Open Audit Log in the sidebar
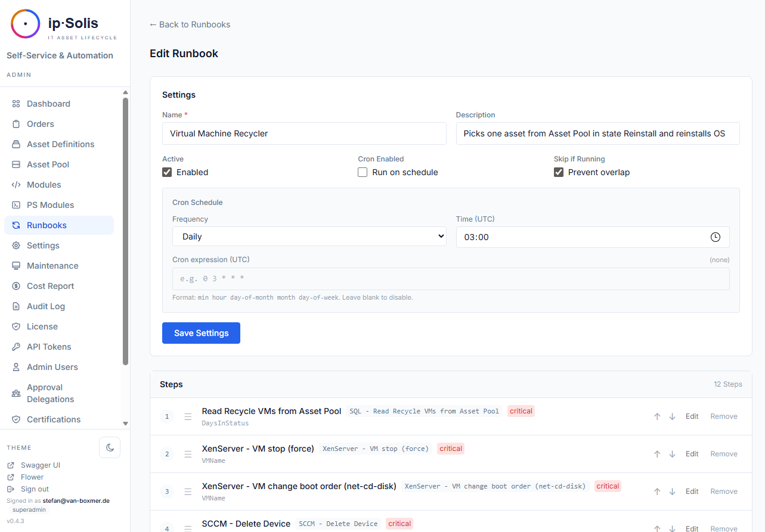The height and width of the screenshot is (532, 765). (x=59, y=306)
